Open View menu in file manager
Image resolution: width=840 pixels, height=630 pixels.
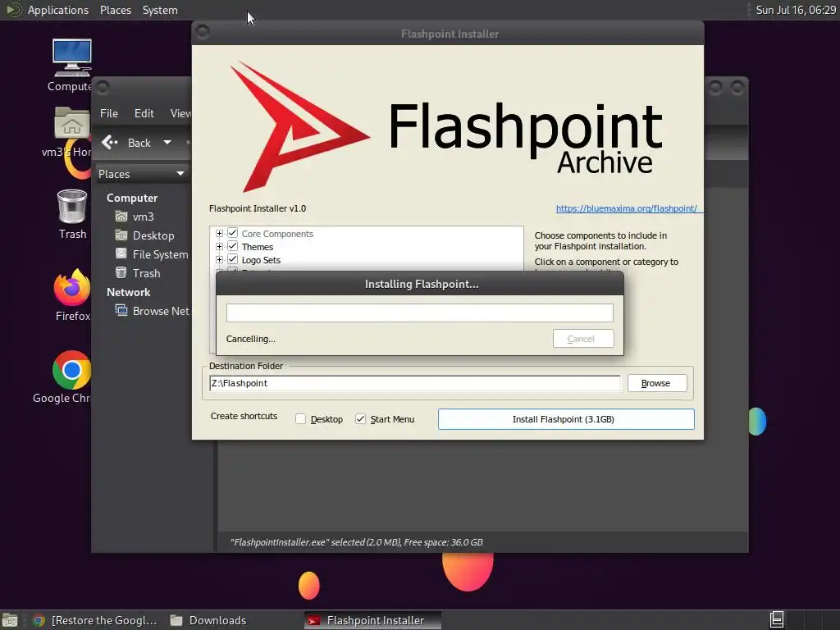[x=180, y=113]
